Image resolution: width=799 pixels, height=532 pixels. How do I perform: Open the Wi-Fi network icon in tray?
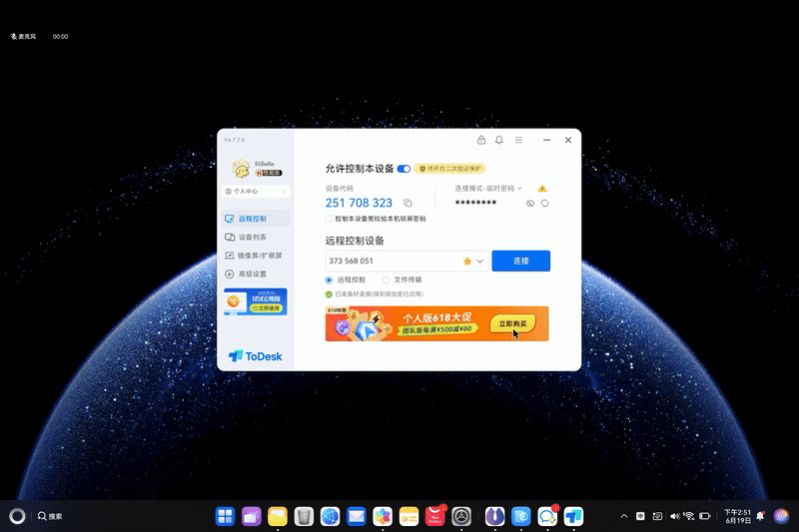689,516
